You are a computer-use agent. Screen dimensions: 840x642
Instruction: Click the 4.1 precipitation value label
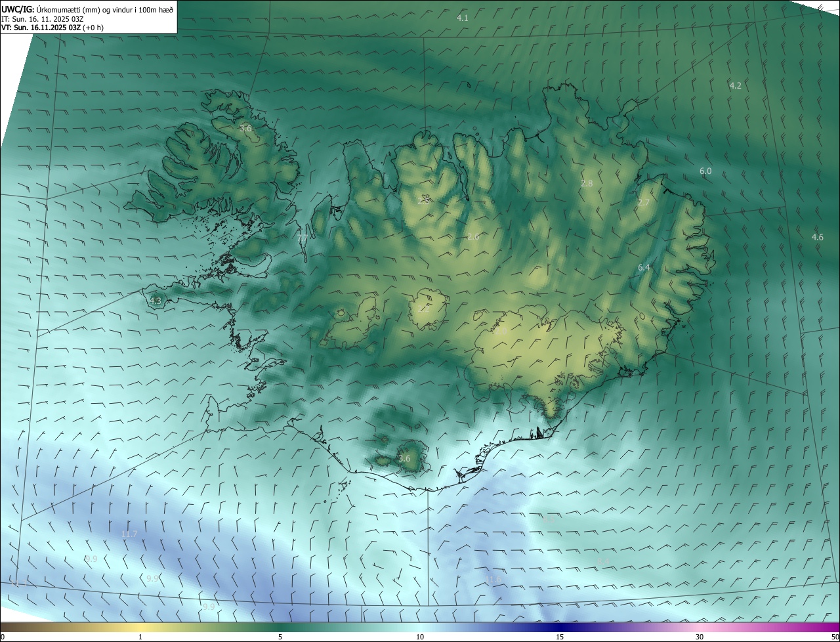pos(463,18)
